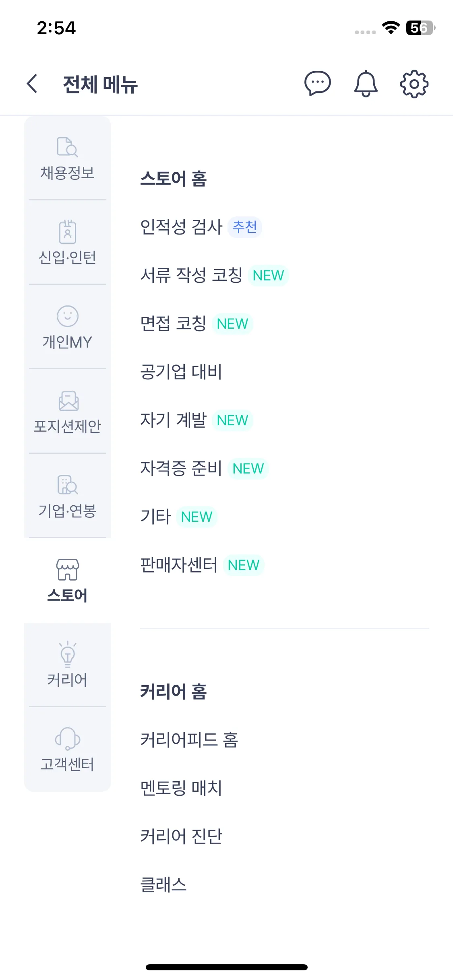Image resolution: width=453 pixels, height=980 pixels.
Task: Open the chat messages icon
Action: (x=317, y=84)
